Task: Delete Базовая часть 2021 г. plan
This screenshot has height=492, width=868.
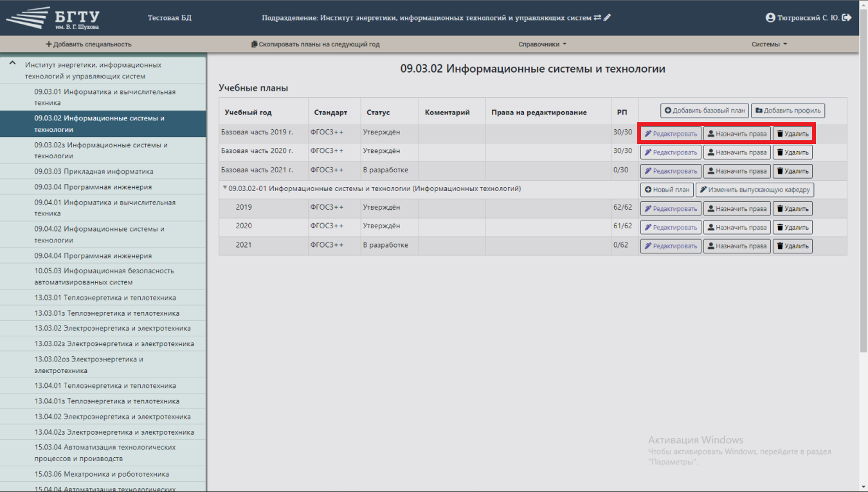Action: point(792,171)
